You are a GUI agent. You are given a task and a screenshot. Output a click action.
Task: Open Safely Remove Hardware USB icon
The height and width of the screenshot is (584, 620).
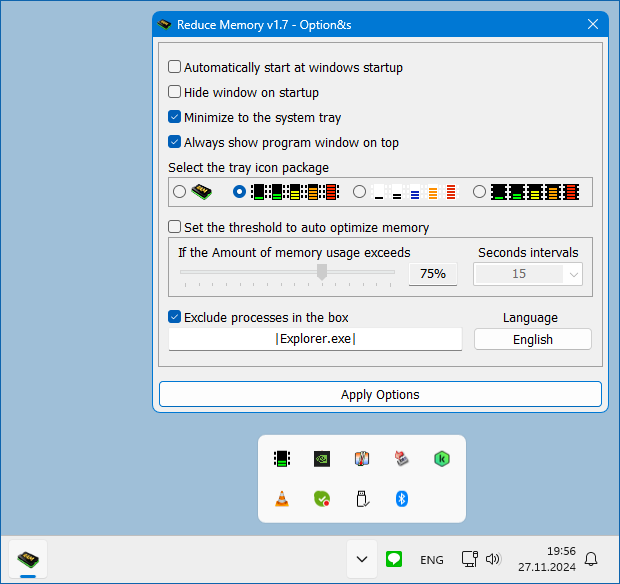pyautogui.click(x=362, y=498)
